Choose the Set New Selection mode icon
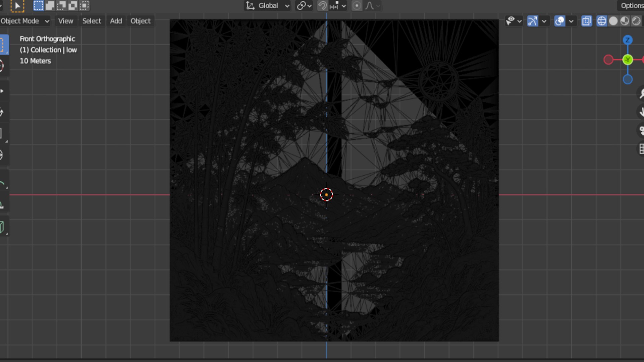The image size is (644, 362). [x=38, y=5]
